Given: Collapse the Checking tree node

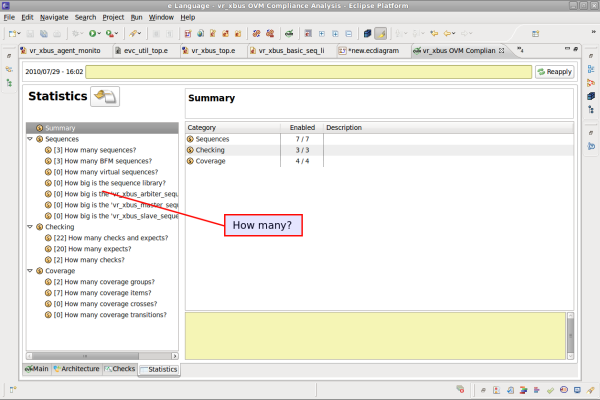Looking at the screenshot, I should [x=29, y=227].
